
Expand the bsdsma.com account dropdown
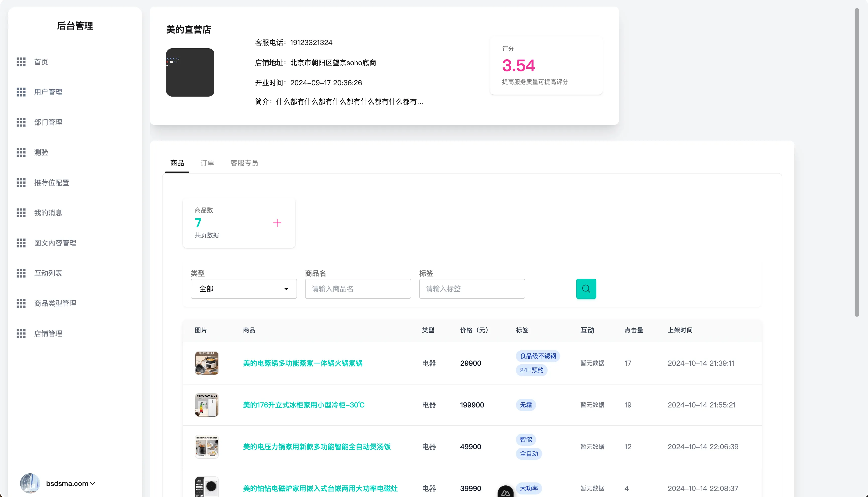coord(70,483)
